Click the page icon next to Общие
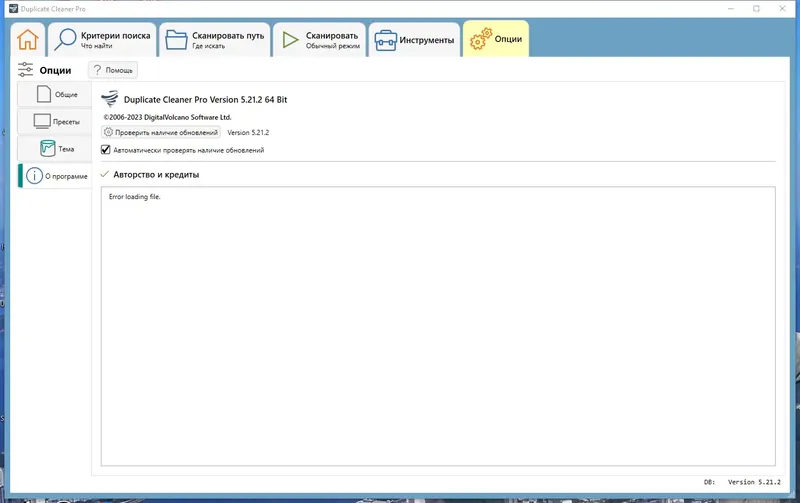The height and width of the screenshot is (503, 800). 44,94
